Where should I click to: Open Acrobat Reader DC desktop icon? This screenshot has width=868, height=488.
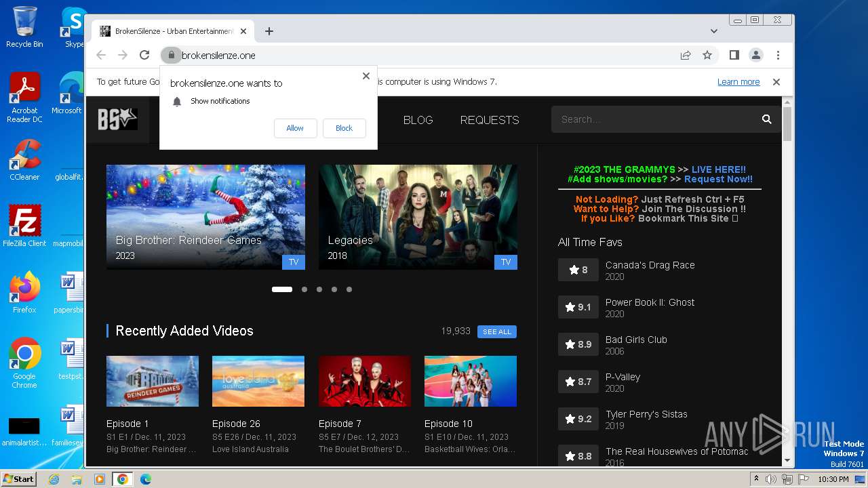click(24, 98)
